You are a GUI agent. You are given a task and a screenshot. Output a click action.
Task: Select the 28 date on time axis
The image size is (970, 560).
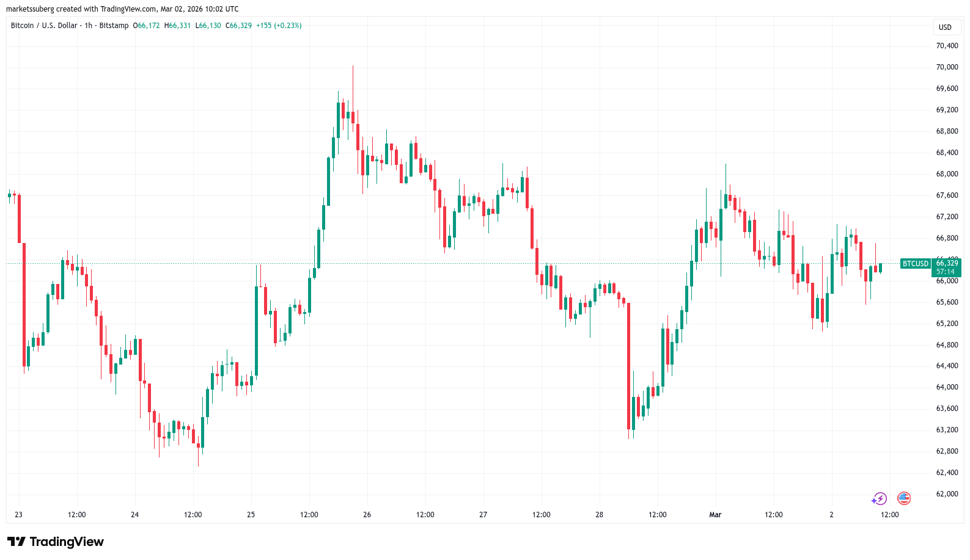(x=599, y=515)
